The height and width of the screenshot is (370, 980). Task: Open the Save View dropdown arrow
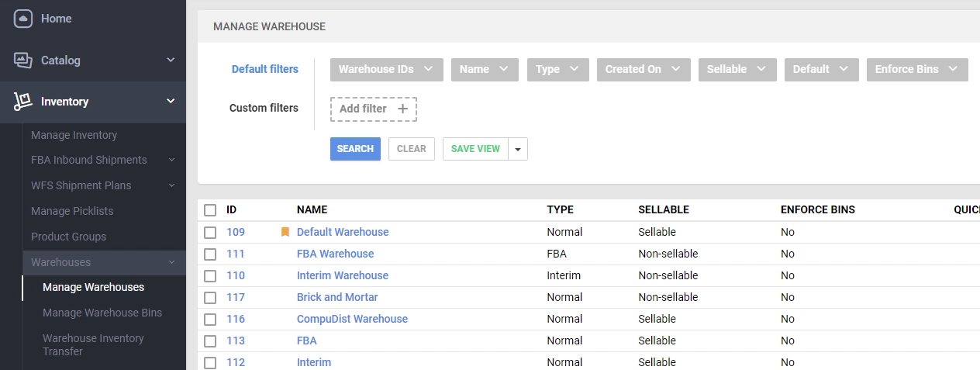[518, 149]
